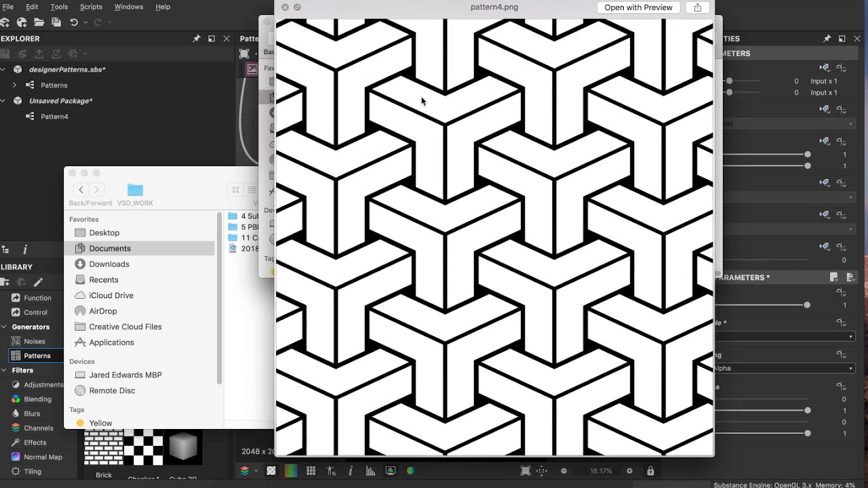Click the Cube 3D thumbnail
868x488 pixels.
pos(183,447)
